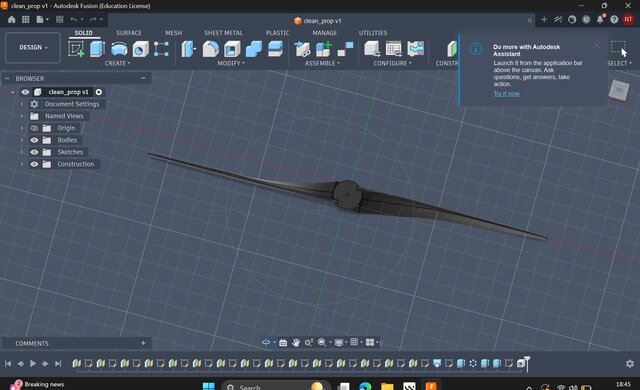The height and width of the screenshot is (390, 640).
Task: Switch to the MESH tab
Action: click(x=173, y=33)
